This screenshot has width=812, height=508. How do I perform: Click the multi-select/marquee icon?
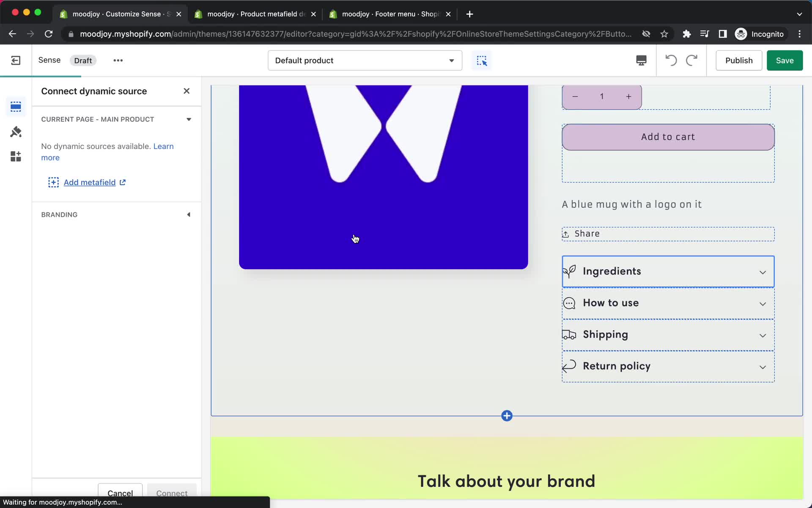tap(482, 60)
